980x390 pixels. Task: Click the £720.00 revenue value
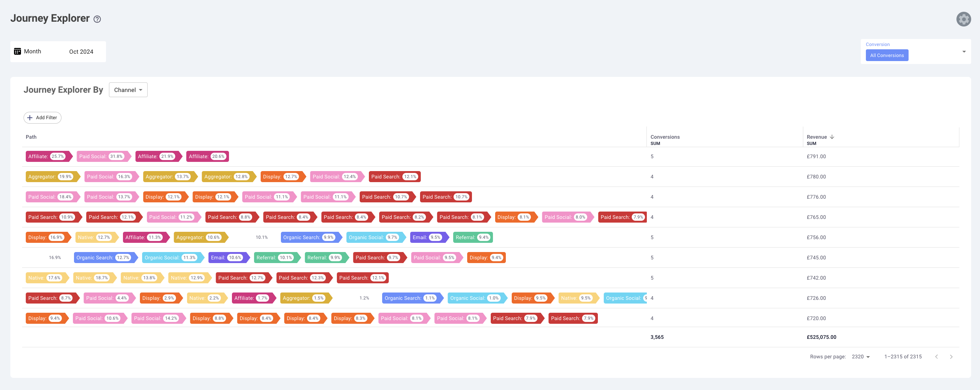point(816,319)
